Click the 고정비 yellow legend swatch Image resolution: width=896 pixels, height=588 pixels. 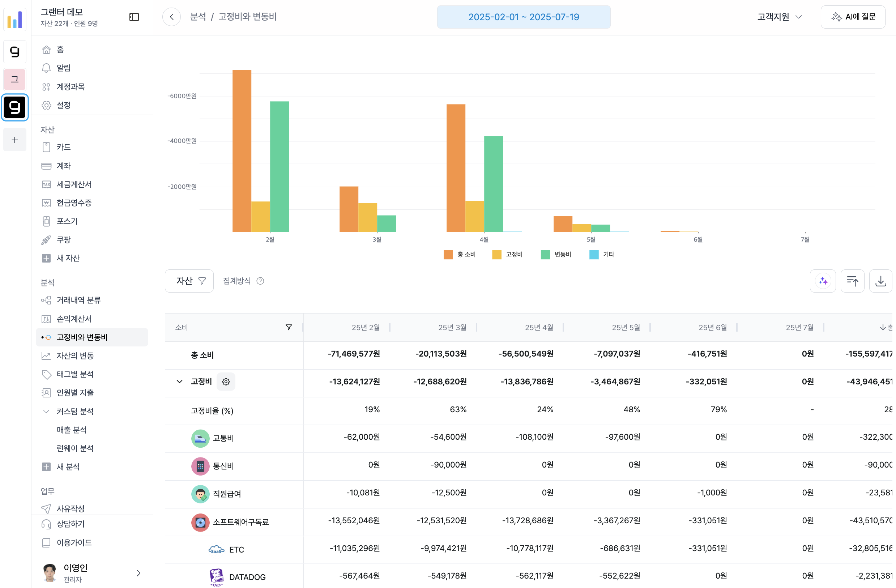[x=496, y=255]
